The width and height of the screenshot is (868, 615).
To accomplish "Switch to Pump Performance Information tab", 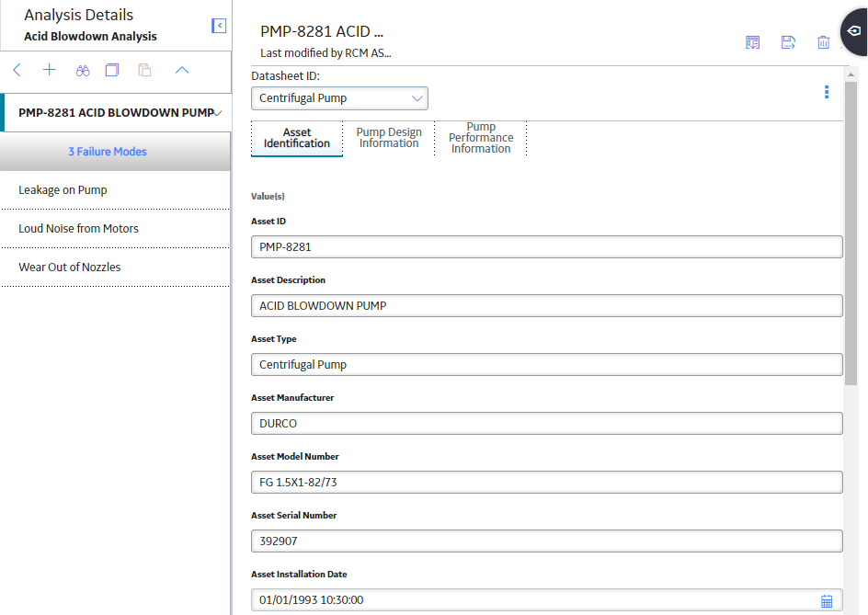I will 481,138.
